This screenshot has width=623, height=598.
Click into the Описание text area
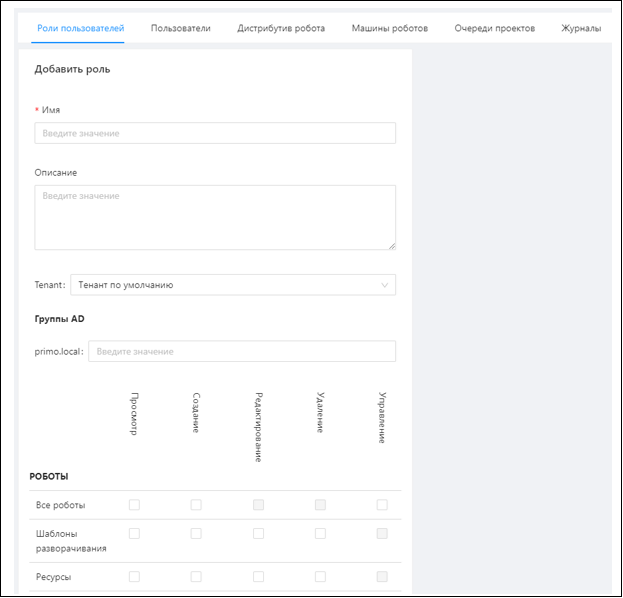click(215, 217)
